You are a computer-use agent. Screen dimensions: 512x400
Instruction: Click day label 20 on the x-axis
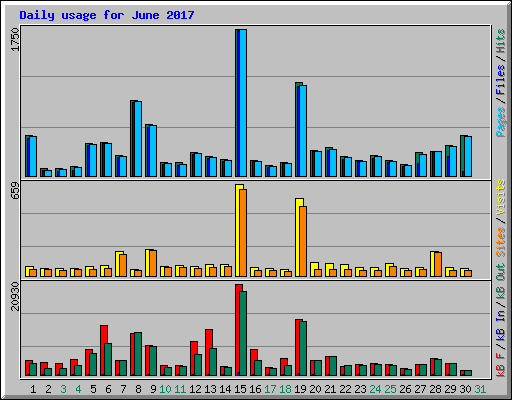pos(315,389)
